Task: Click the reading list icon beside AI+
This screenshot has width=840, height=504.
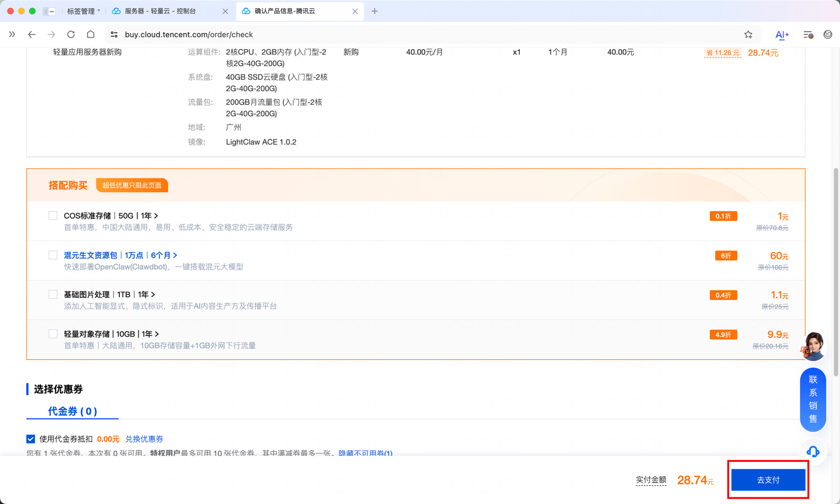Action: pos(808,34)
